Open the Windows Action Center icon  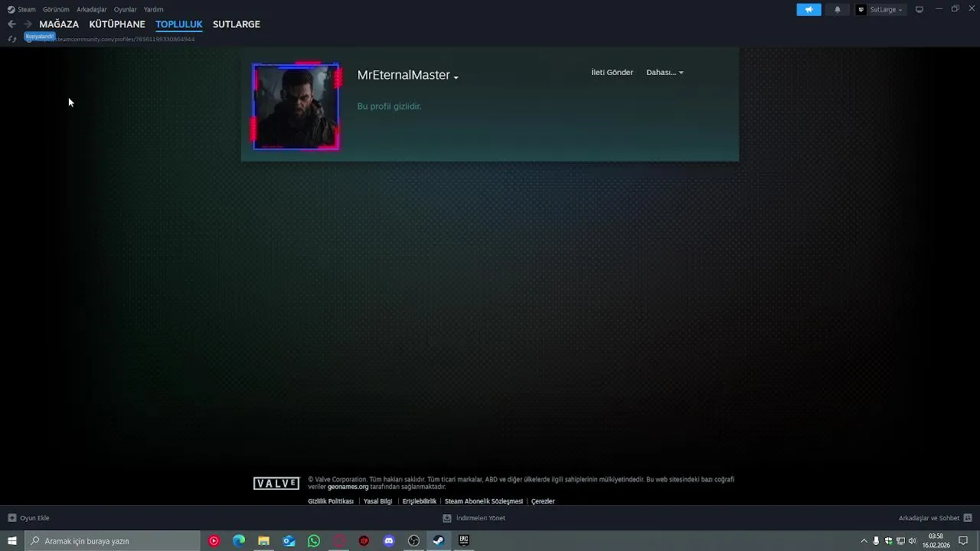[963, 541]
